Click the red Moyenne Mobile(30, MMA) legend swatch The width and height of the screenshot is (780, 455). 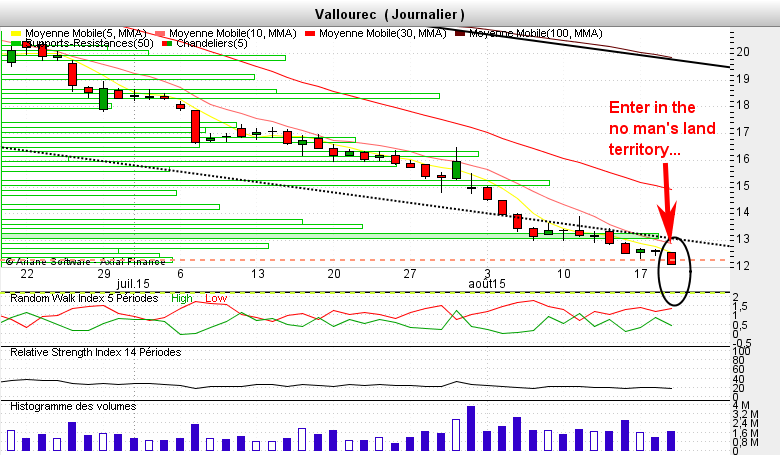tap(310, 34)
